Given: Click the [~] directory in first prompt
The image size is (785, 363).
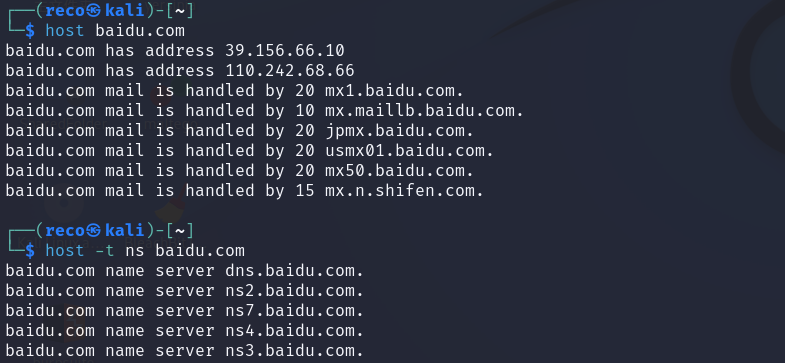Looking at the screenshot, I should tap(179, 11).
